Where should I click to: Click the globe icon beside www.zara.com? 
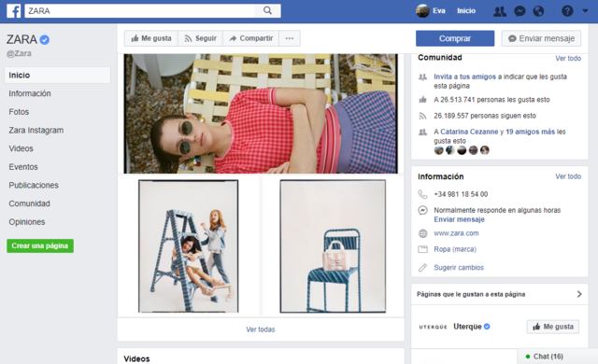click(422, 233)
